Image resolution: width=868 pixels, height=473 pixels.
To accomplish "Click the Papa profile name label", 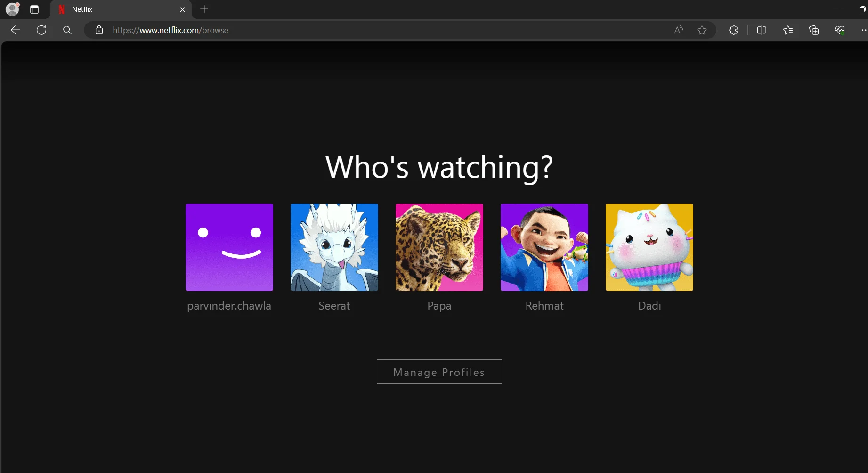I will click(x=439, y=306).
